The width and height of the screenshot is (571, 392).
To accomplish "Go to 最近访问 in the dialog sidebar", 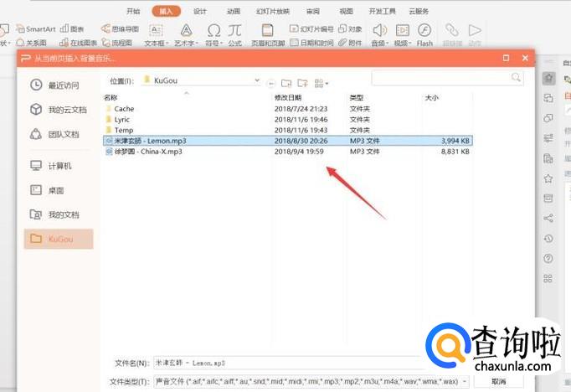I will click(x=54, y=85).
